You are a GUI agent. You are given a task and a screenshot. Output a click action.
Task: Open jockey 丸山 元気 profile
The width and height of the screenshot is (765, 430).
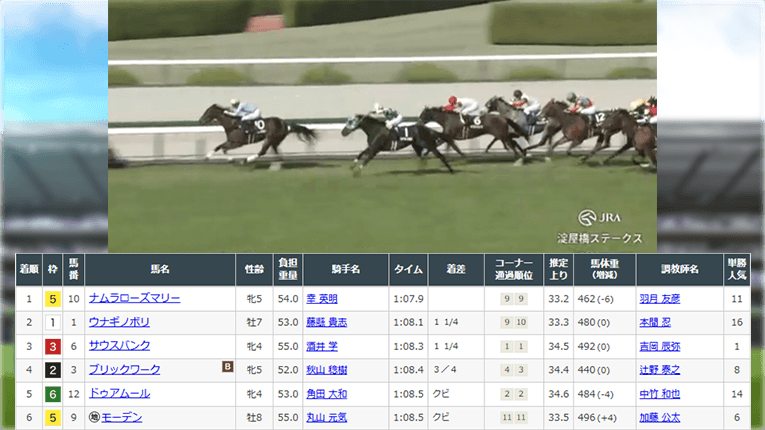tap(326, 417)
